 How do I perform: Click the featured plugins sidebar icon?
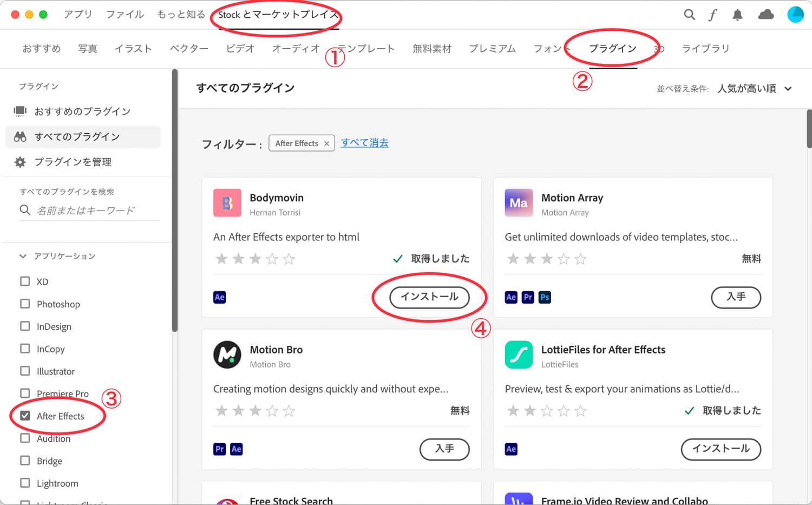(20, 111)
